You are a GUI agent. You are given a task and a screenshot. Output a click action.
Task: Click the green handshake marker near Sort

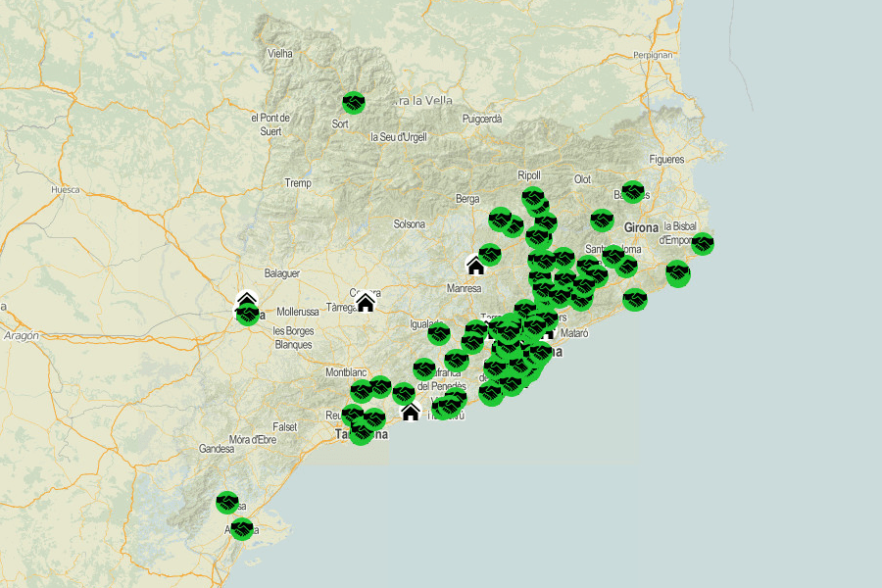(x=354, y=102)
